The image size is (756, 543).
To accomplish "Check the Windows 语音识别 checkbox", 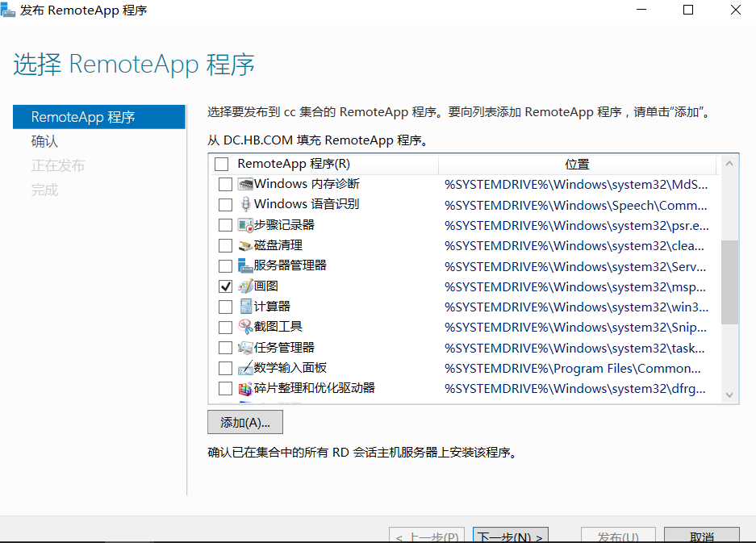I will pos(225,204).
